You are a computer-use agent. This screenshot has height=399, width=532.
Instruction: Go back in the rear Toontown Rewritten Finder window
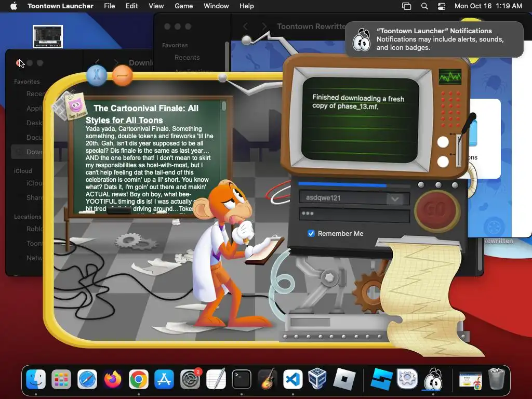245,26
